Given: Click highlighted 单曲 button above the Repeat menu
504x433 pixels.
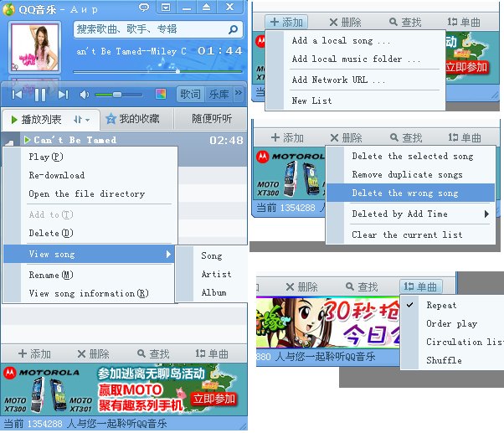Looking at the screenshot, I should point(421,286).
